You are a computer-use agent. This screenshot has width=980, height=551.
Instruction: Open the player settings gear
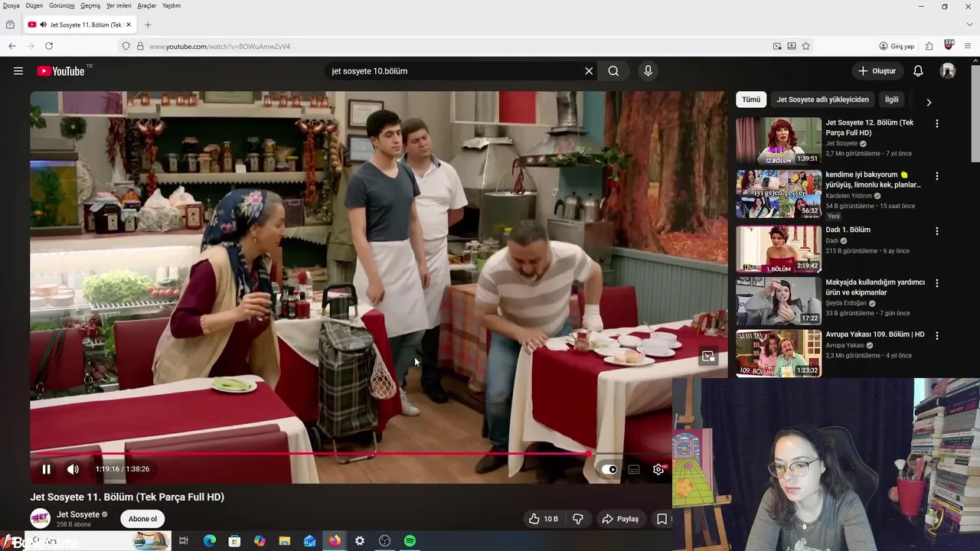[658, 469]
